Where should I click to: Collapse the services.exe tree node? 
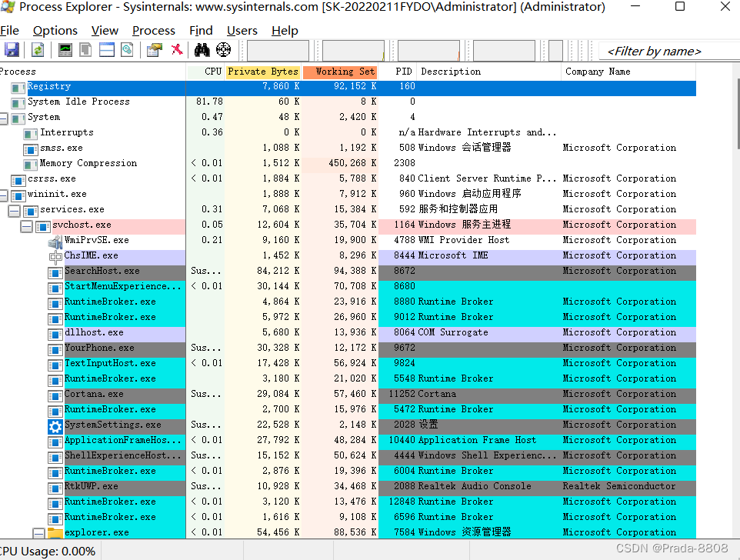14,211
